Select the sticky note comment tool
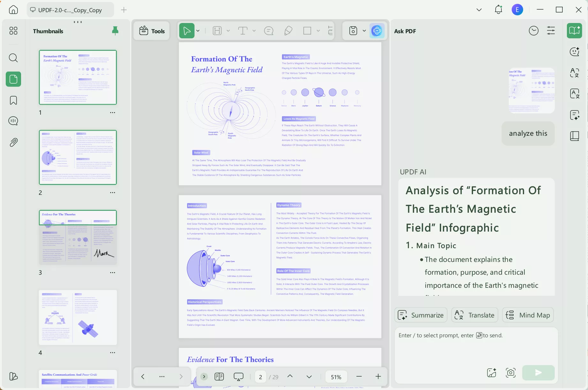The width and height of the screenshot is (588, 390). (269, 31)
